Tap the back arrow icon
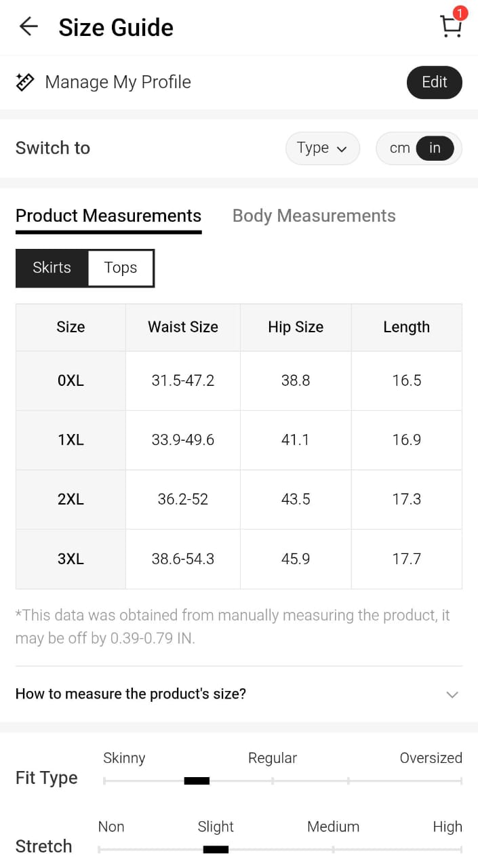The height and width of the screenshot is (868, 478). [x=28, y=27]
